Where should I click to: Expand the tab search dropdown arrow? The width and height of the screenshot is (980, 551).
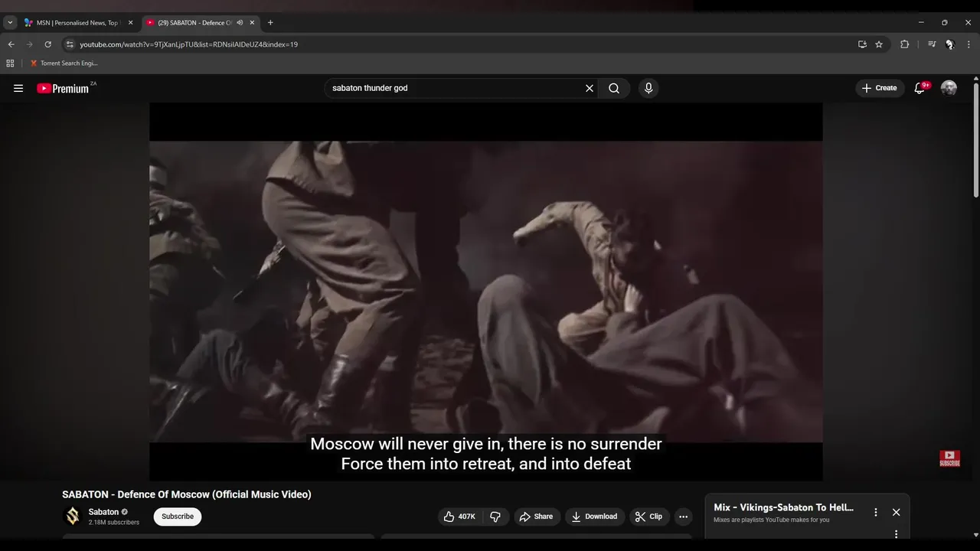coord(10,23)
